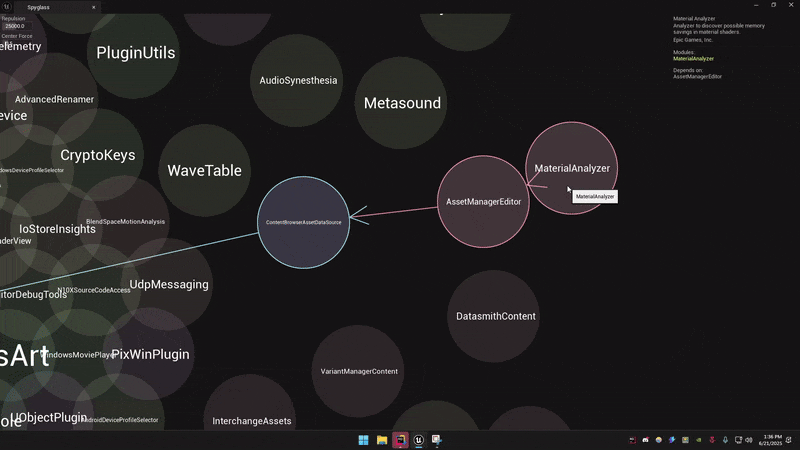800x450 pixels.
Task: Click the MaterialAnalyzer module link in the details panel
Action: [693, 59]
